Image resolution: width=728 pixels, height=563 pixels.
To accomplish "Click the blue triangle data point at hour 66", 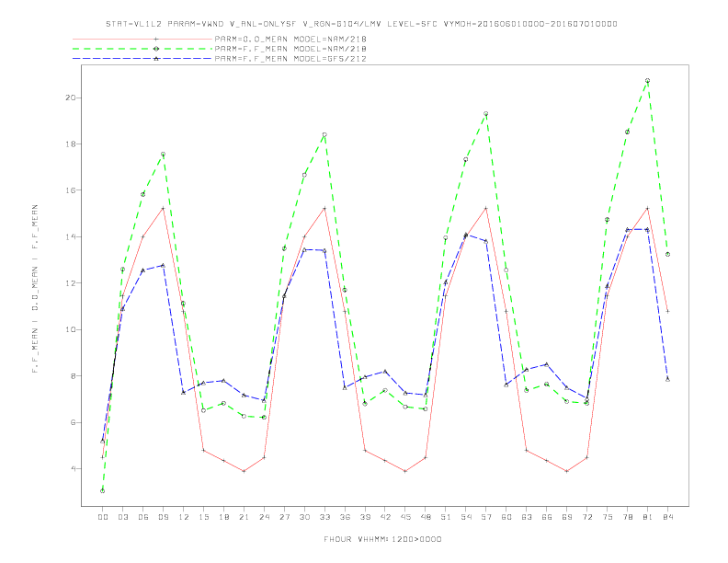I will coord(547,364).
